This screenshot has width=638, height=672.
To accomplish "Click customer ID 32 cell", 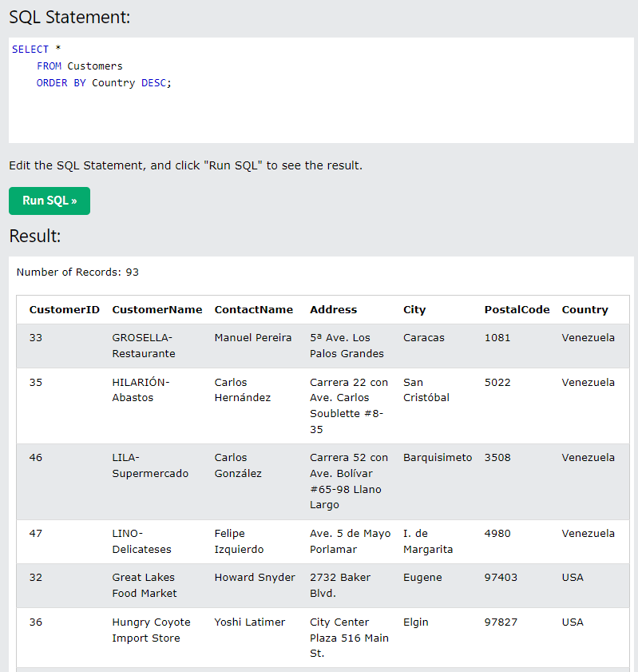I will [x=36, y=578].
